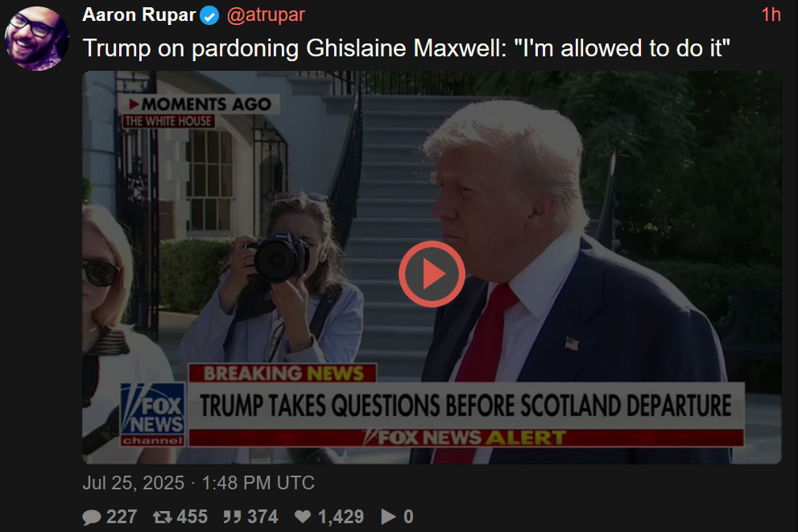Click the Fox News channel logo in video

[153, 414]
